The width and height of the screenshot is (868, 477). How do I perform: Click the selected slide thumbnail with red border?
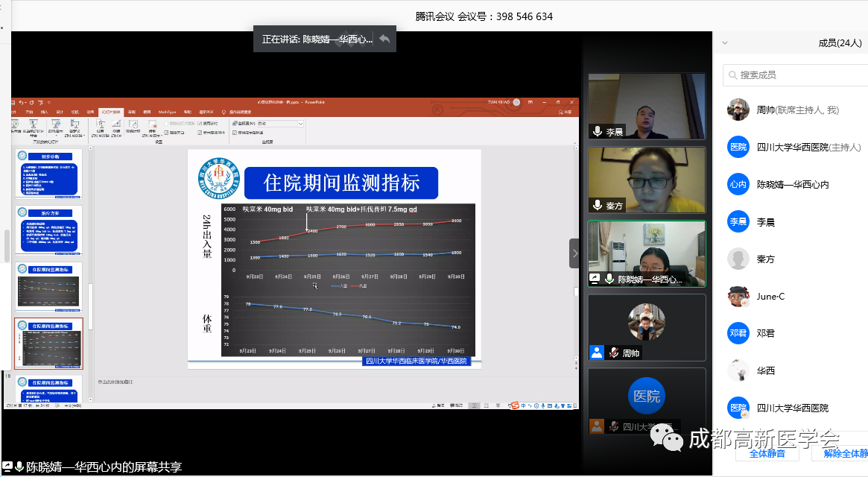(48, 343)
